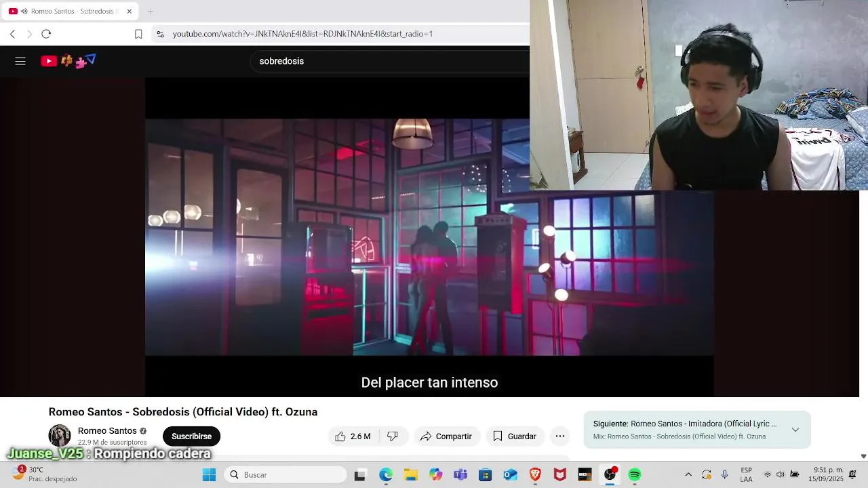Open Copilot from taskbar
Screen dimensions: 868x488
pyautogui.click(x=435, y=475)
